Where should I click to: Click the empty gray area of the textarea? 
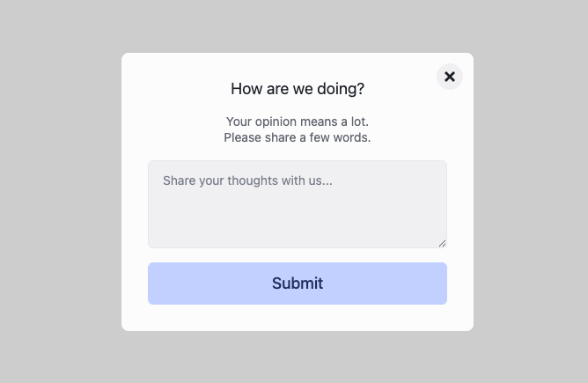coord(298,220)
